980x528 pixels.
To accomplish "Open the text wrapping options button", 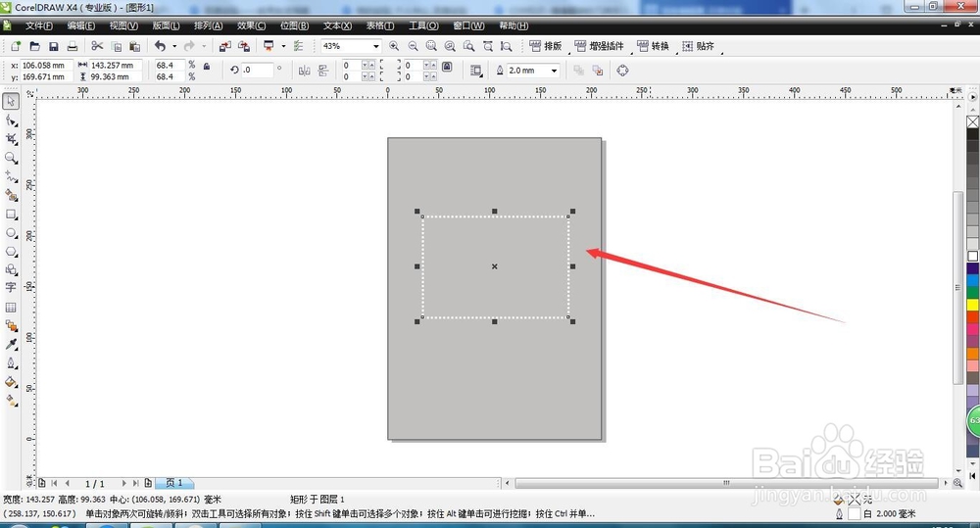I will point(476,71).
